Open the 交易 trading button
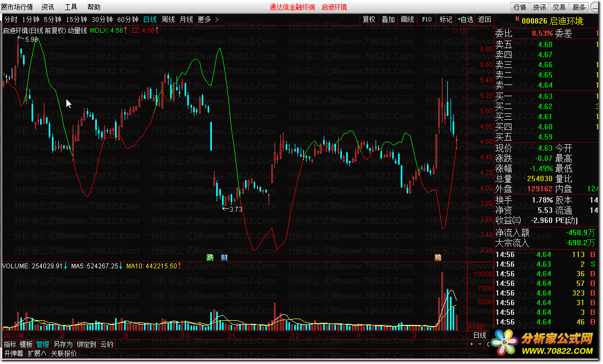Screen dimensions: 603x364 559,7
